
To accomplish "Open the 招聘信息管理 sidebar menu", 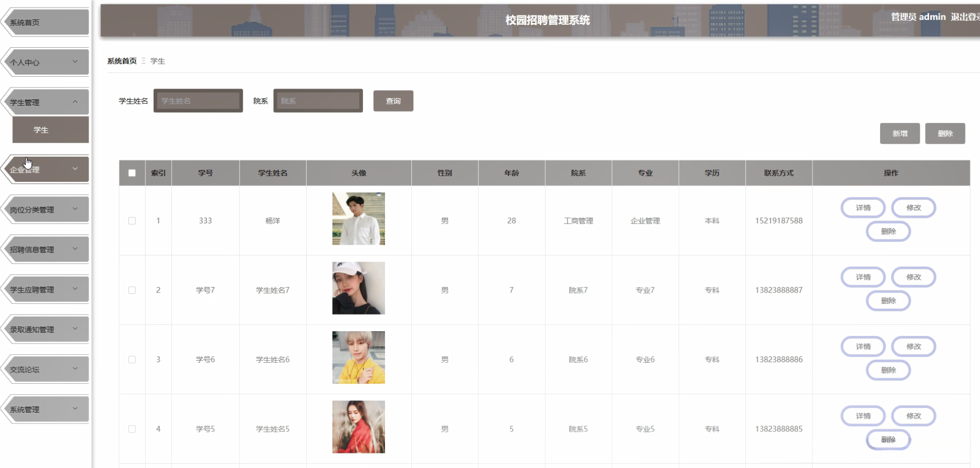I will (x=46, y=250).
